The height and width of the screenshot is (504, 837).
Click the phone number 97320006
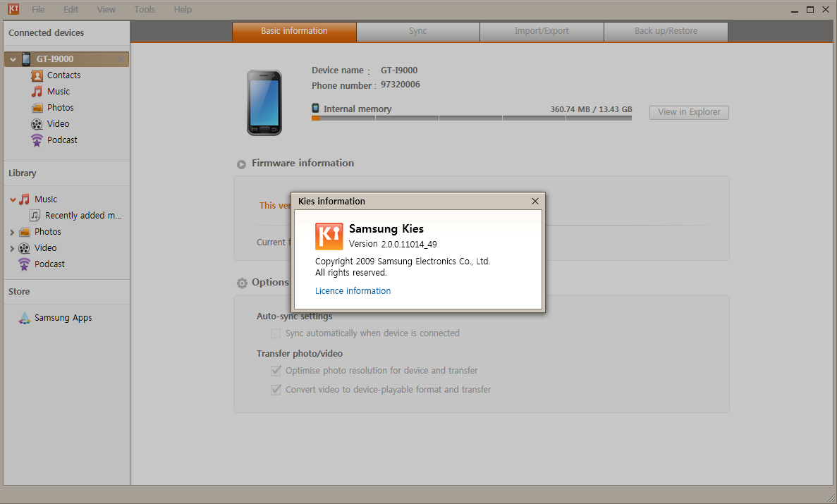[x=401, y=85]
